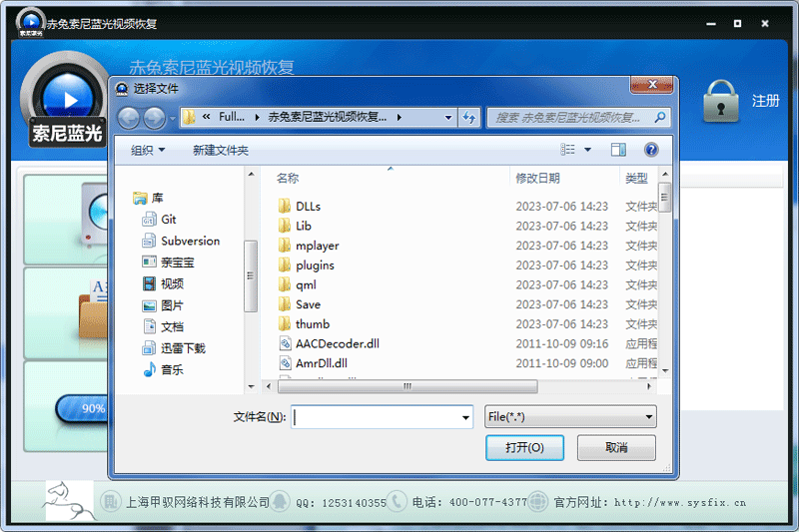
Task: Minimize the main application window
Action: tap(711, 23)
